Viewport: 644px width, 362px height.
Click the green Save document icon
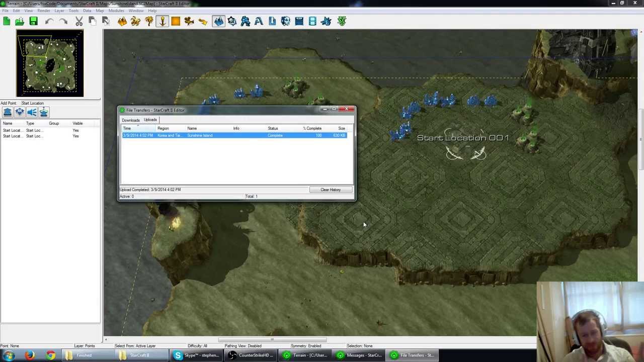[x=33, y=21]
